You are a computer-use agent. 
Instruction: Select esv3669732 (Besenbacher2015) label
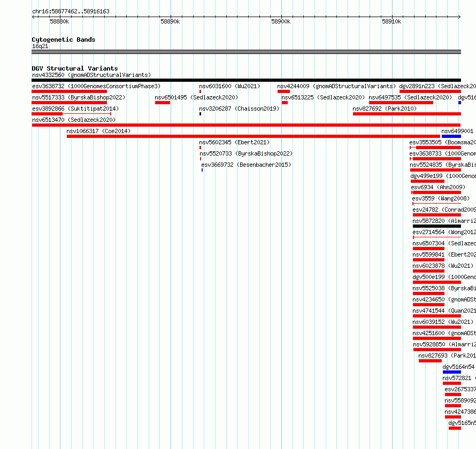pyautogui.click(x=246, y=165)
